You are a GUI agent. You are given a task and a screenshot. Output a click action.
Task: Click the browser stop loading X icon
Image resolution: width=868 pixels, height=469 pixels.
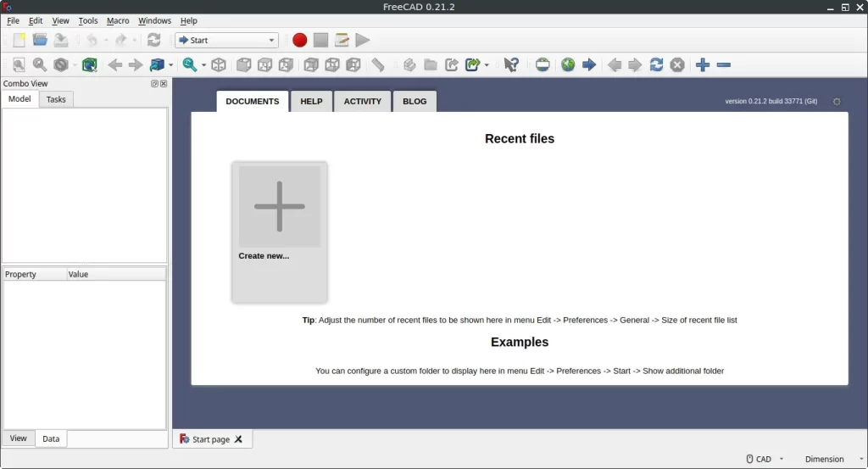click(677, 64)
